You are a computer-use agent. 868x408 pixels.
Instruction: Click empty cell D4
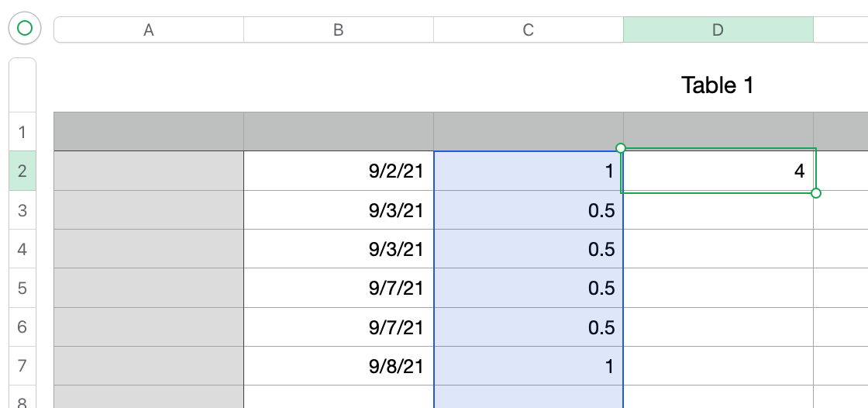(718, 250)
